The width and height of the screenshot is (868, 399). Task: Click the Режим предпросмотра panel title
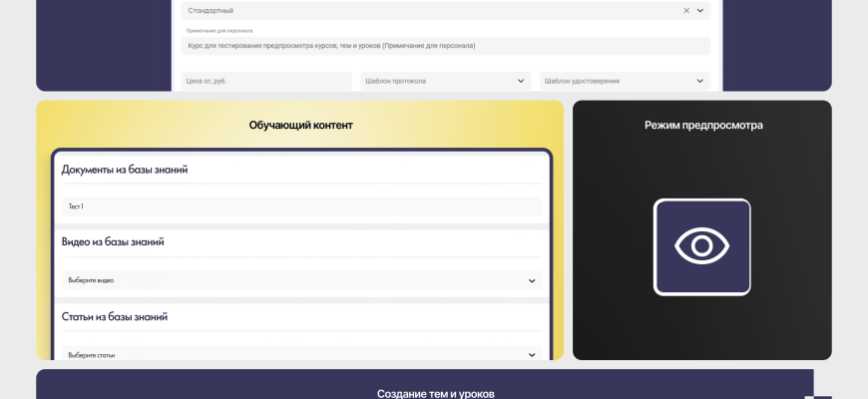click(x=702, y=126)
